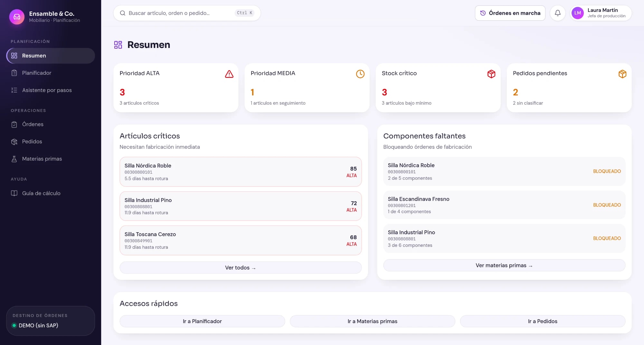Click the Prioridad MEDIA clock icon
Screen dimensions: 644x345
click(360, 74)
